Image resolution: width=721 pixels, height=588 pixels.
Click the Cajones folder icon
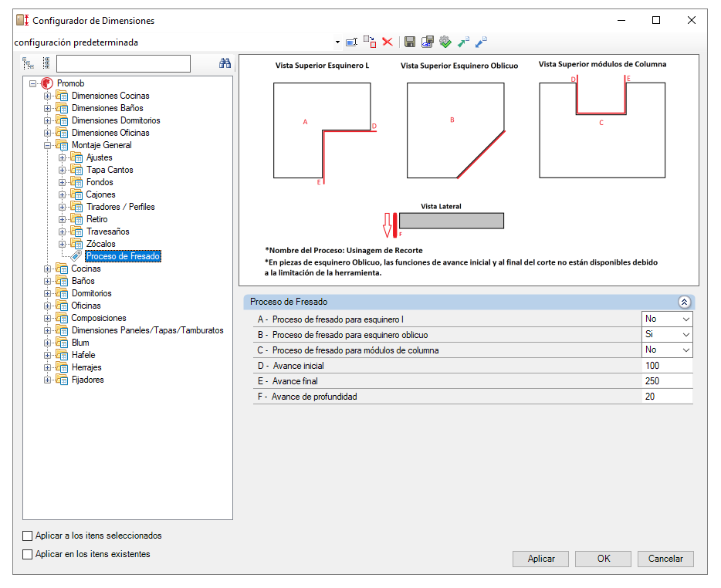[x=76, y=194]
